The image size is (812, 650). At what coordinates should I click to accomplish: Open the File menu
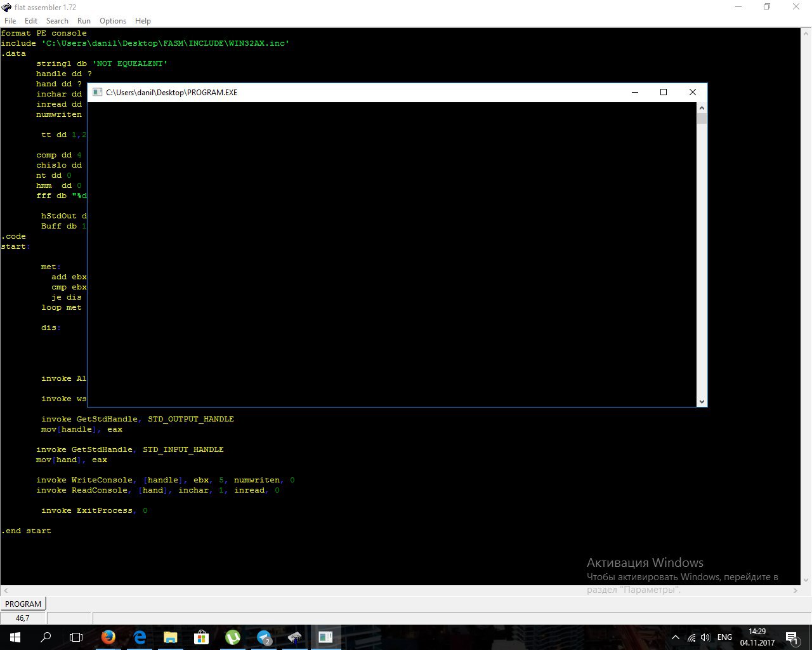10,21
